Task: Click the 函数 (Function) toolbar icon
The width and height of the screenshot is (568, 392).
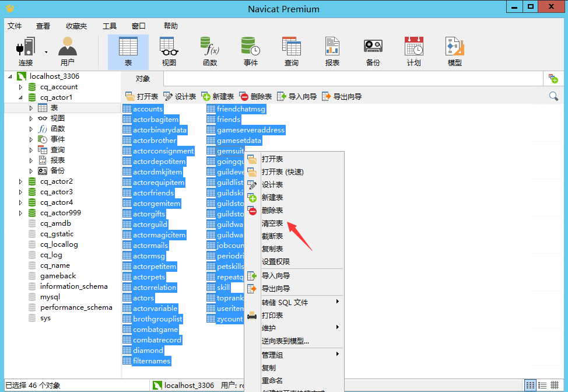Action: (x=209, y=51)
